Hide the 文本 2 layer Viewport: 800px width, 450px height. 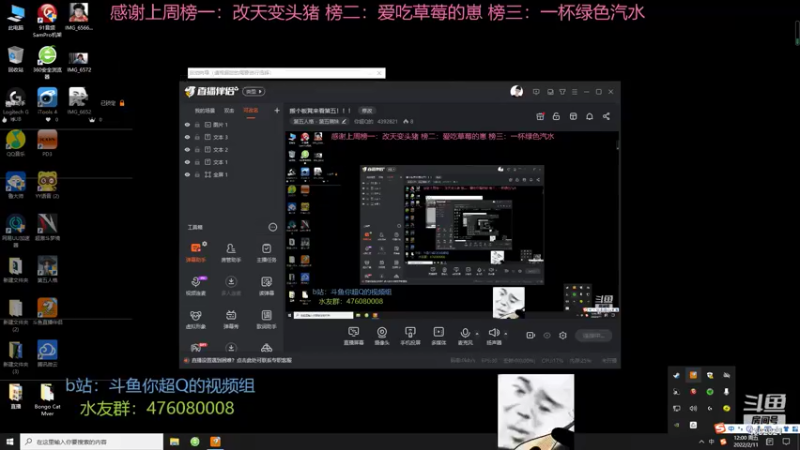[x=187, y=149]
